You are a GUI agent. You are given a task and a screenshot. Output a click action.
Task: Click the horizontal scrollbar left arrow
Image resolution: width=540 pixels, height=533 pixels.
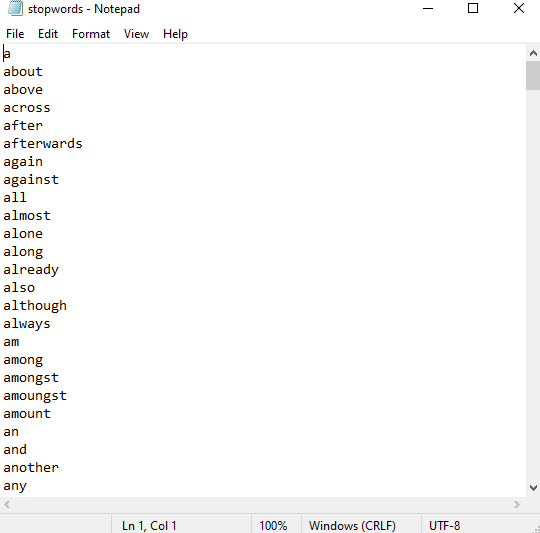click(7, 505)
